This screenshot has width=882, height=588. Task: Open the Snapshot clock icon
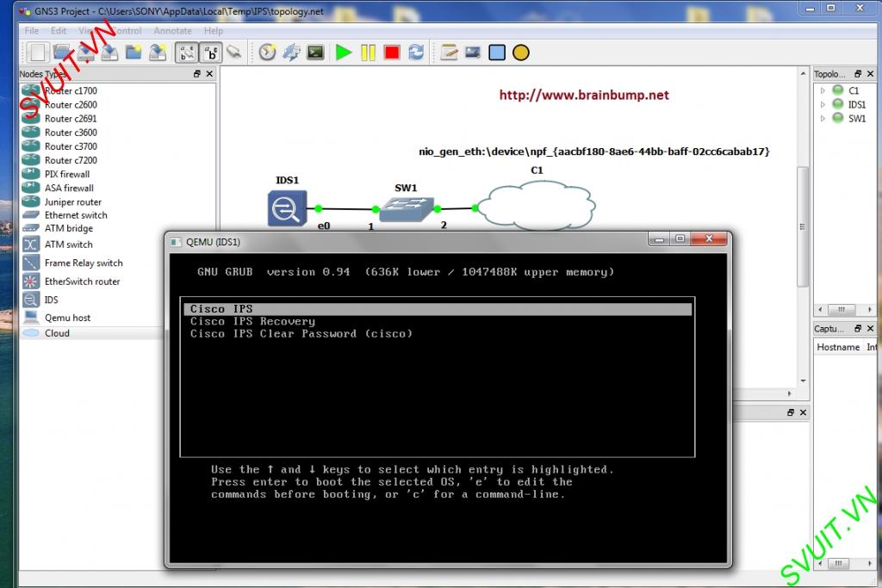click(268, 53)
